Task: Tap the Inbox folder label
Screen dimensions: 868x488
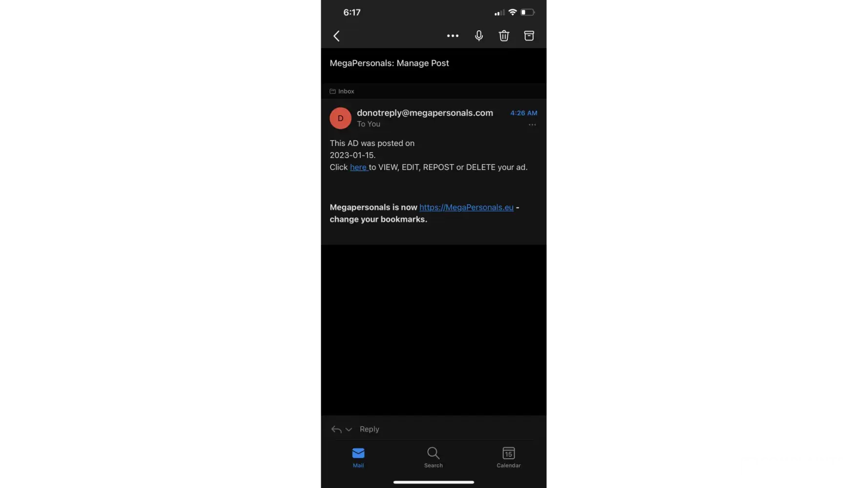Action: (x=342, y=91)
